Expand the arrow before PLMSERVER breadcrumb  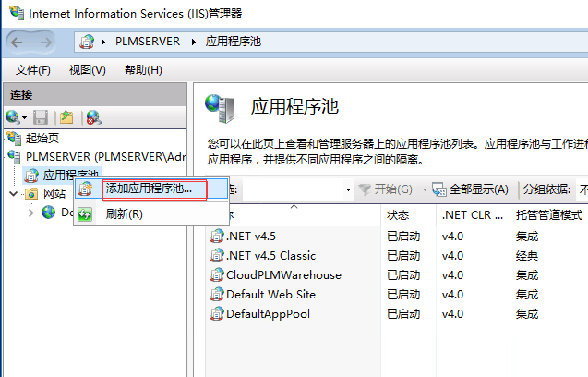(x=103, y=42)
